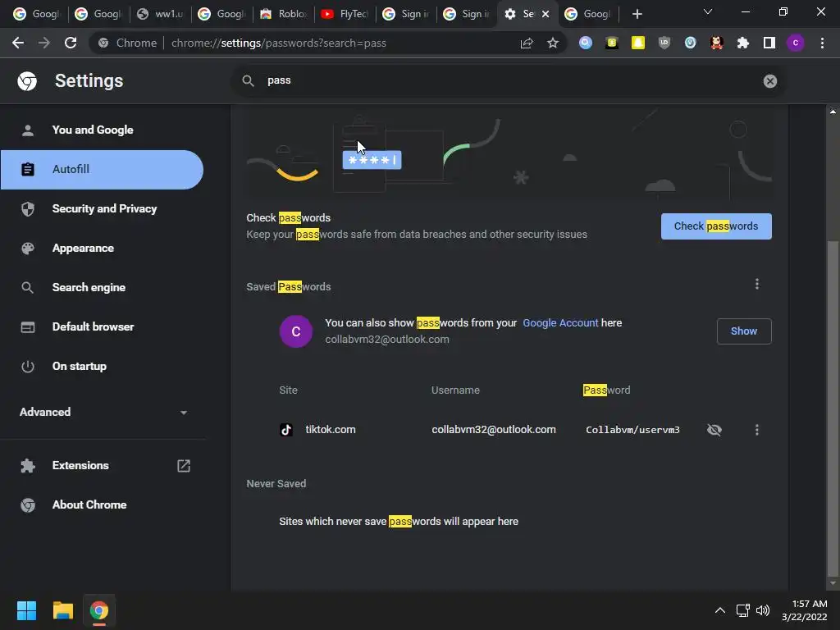Screen dimensions: 840x630
Task: Open Chrome three-dot main menu
Action: [x=822, y=43]
